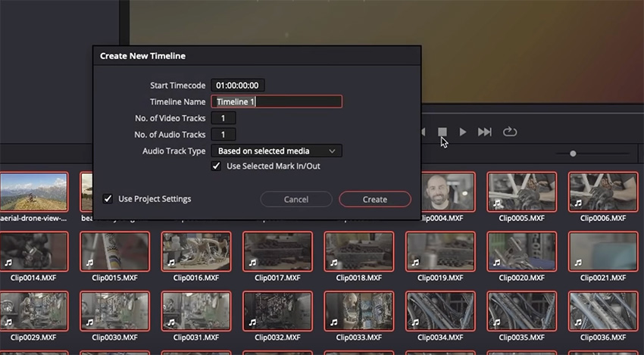Click the Stop playback button

pos(442,132)
